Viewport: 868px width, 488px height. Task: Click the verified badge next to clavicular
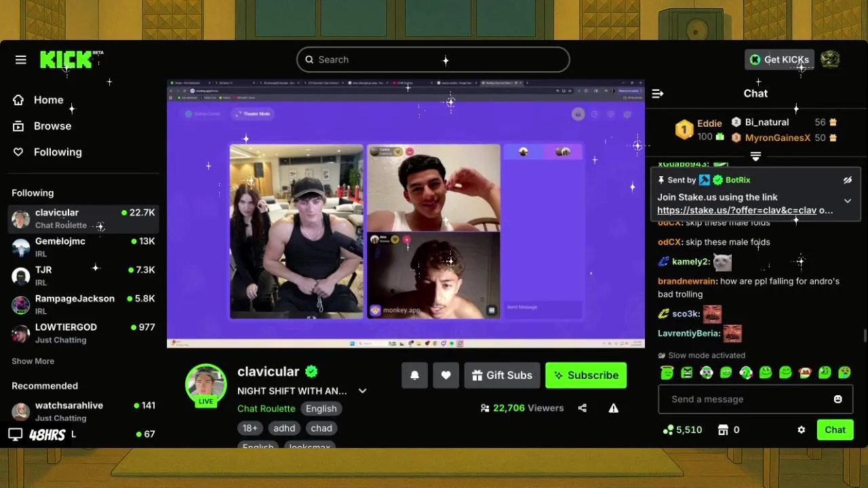(312, 371)
